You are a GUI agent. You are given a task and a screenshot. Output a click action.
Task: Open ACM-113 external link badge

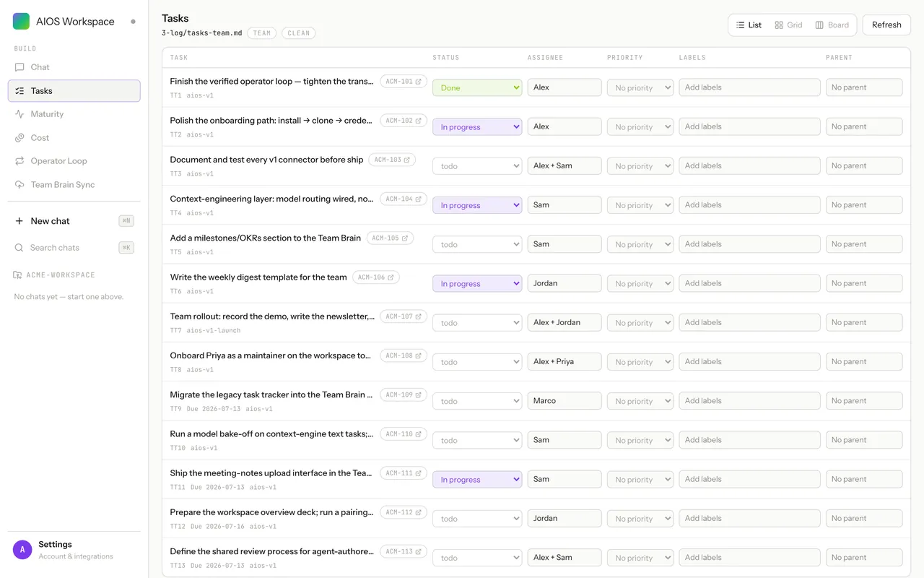click(404, 551)
